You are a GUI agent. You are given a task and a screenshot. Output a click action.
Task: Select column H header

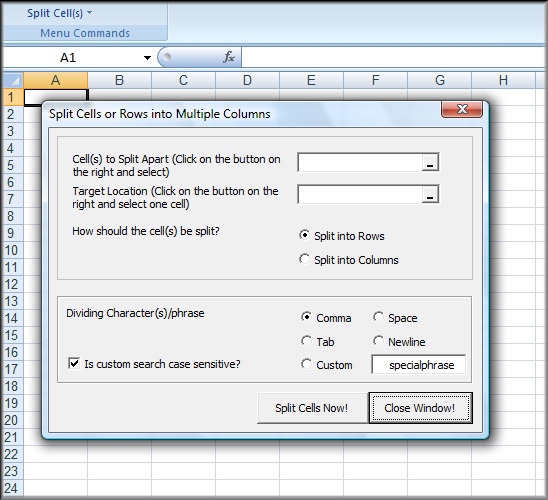[x=503, y=80]
